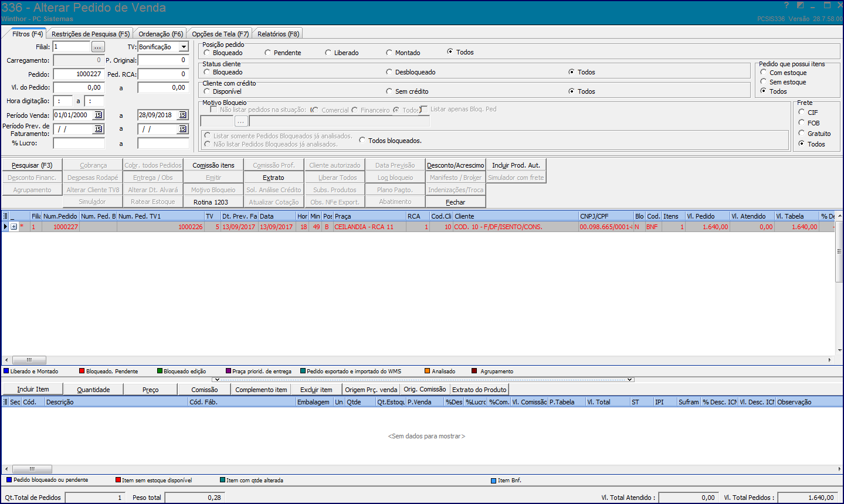Click Fechar button
The width and height of the screenshot is (844, 504).
[x=456, y=202]
